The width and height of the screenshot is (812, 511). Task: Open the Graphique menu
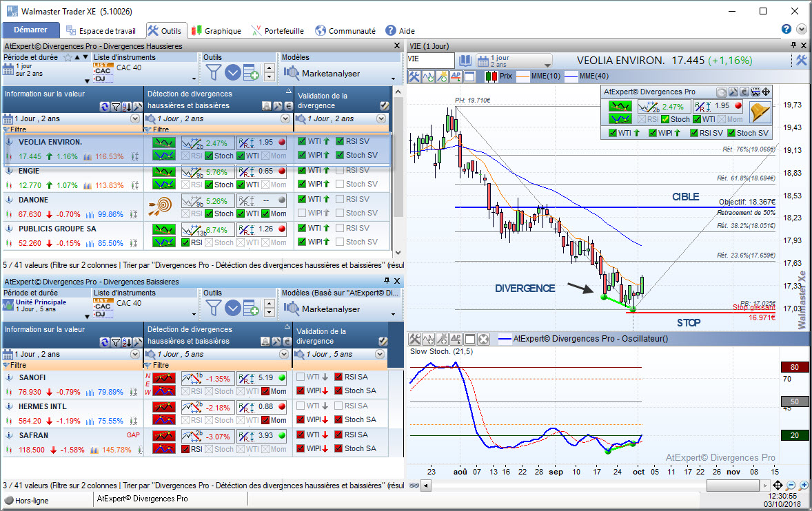click(216, 30)
